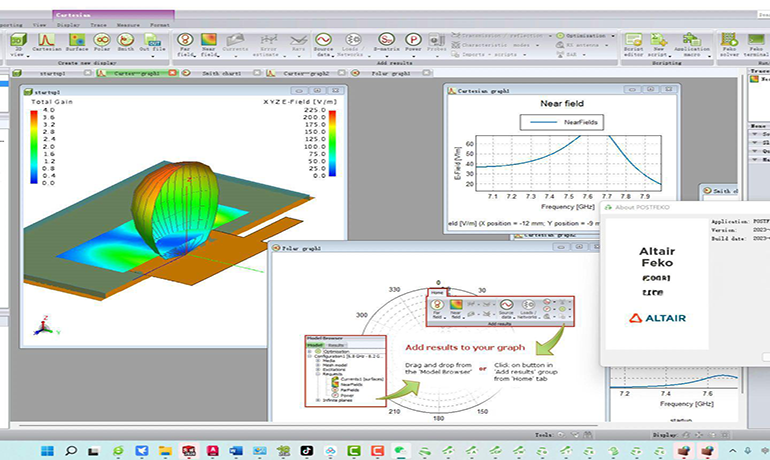Screen dimensions: 770x460
Task: Switch to the Polar graph1 window tab
Action: point(390,73)
